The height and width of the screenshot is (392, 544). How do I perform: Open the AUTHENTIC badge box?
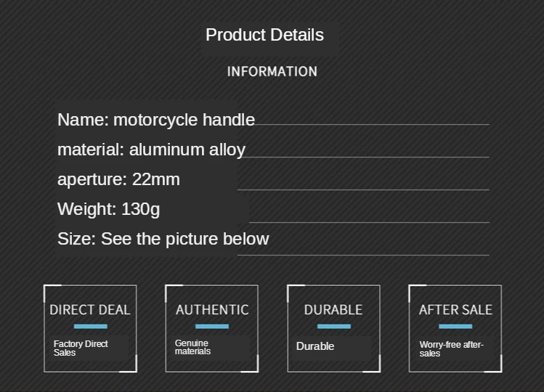click(211, 329)
